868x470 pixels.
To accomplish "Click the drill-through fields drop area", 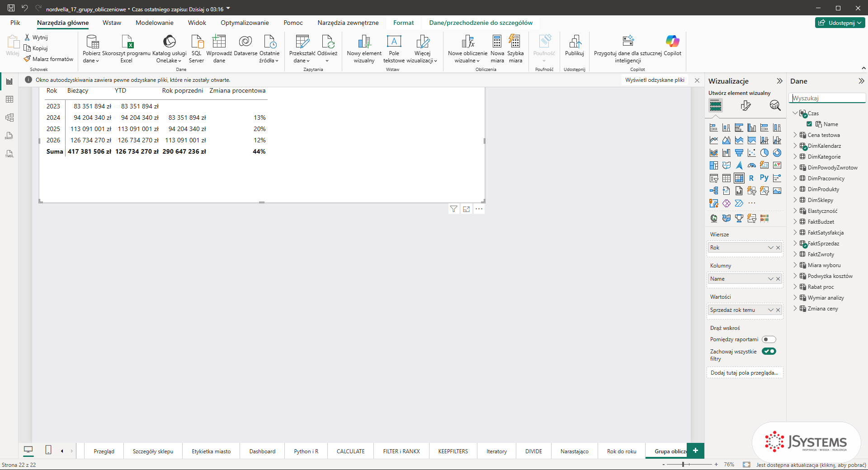I will [x=745, y=373].
